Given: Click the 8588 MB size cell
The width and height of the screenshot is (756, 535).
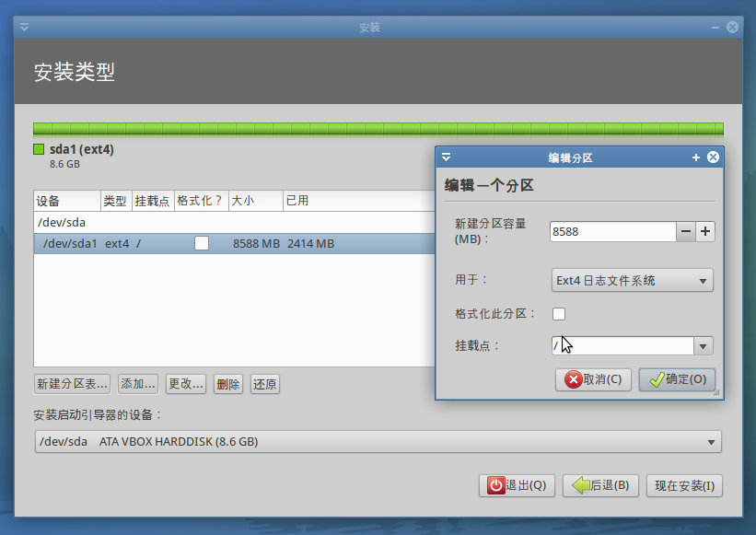Looking at the screenshot, I should 256,244.
